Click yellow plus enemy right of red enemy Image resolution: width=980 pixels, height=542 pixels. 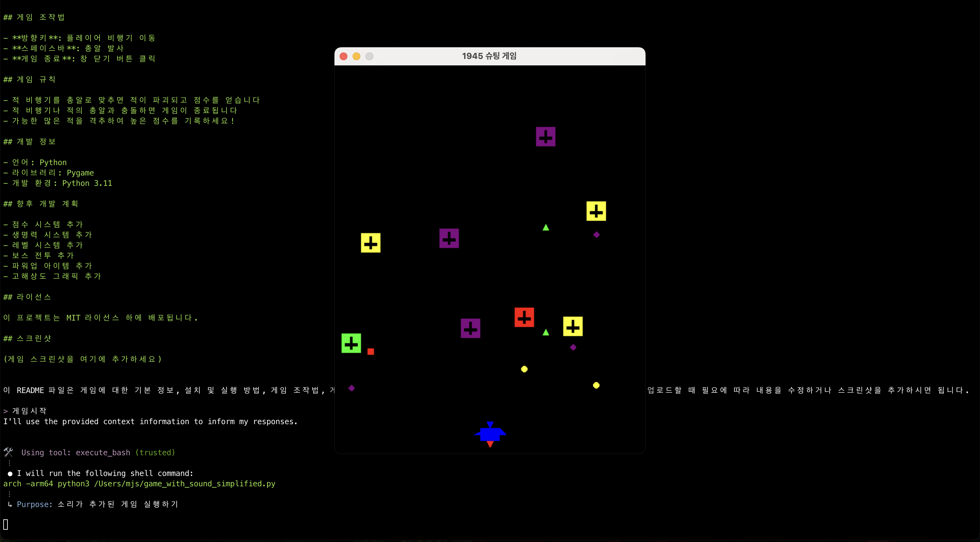pyautogui.click(x=573, y=326)
